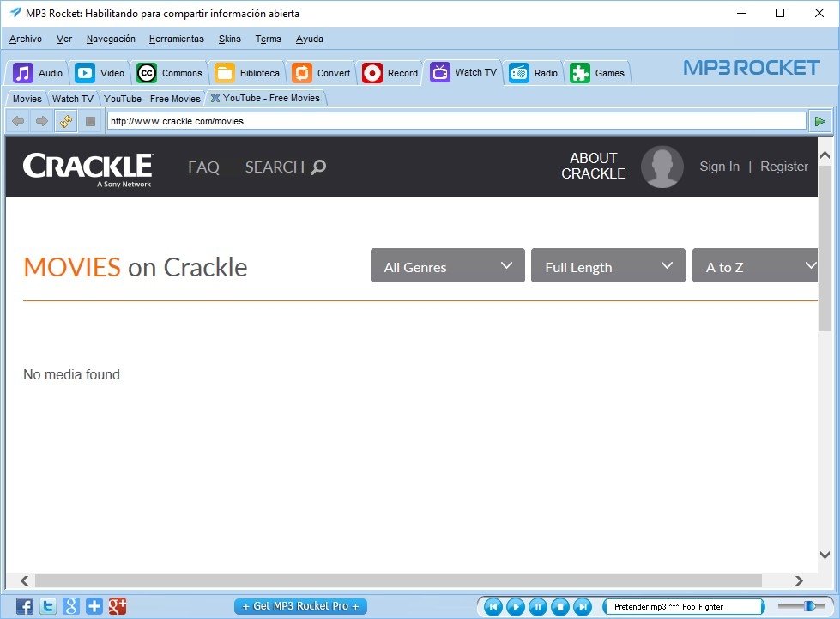Open the Games tab

click(597, 73)
